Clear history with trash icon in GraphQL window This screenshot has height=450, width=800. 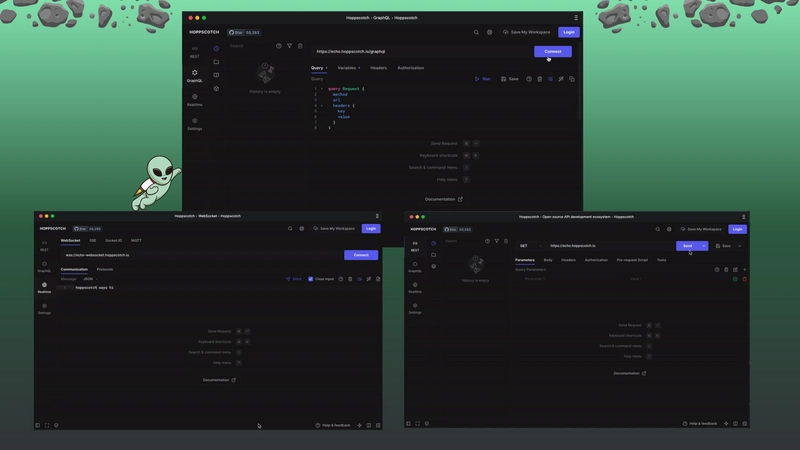click(x=300, y=46)
